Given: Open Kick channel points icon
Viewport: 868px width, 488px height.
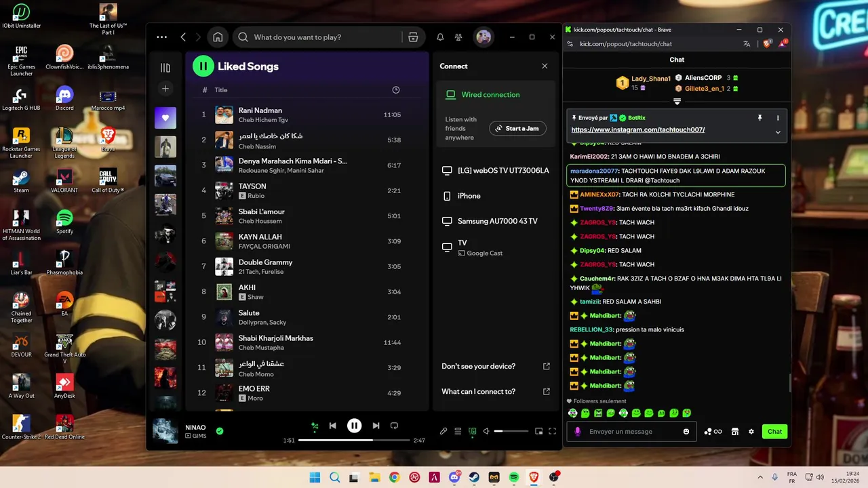Looking at the screenshot, I should point(713,432).
